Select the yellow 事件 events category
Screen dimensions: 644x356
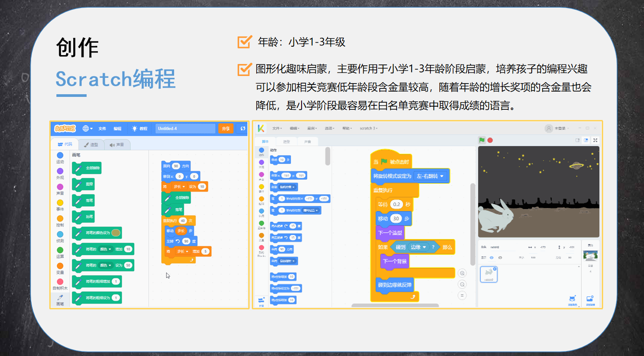coord(60,205)
